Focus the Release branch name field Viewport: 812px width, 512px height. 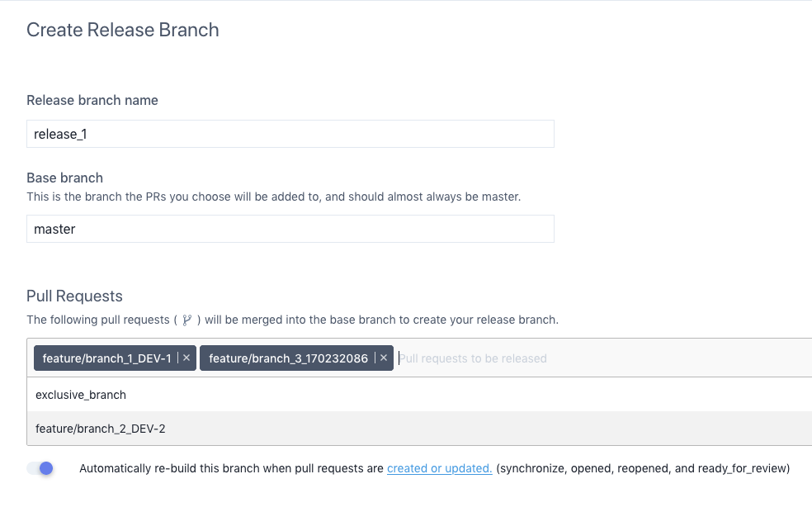click(x=290, y=134)
